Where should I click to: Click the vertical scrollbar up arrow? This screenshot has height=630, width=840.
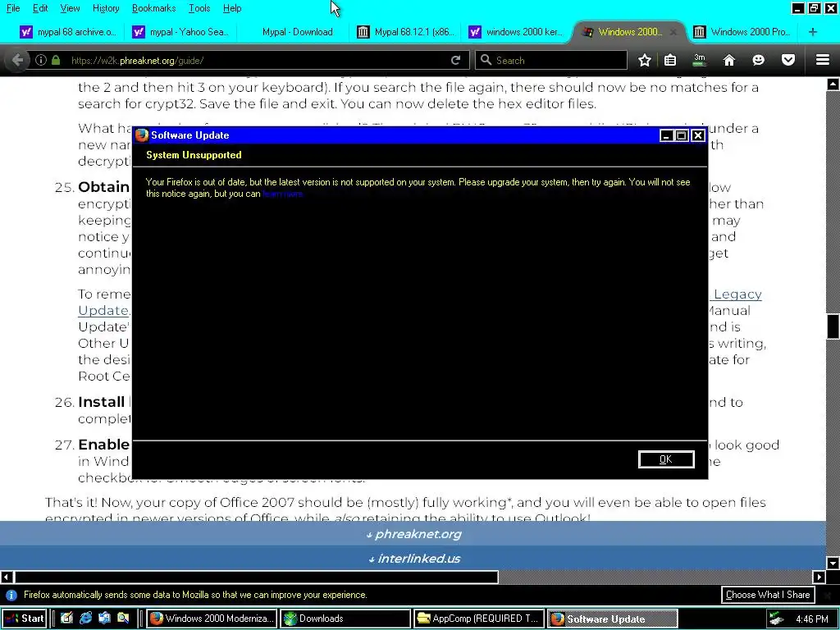click(833, 84)
